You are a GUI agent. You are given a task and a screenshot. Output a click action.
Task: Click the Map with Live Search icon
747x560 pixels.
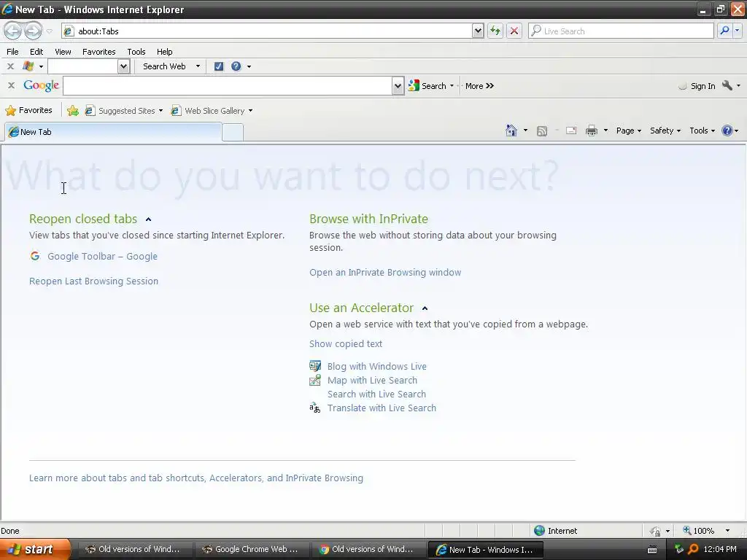click(x=315, y=380)
